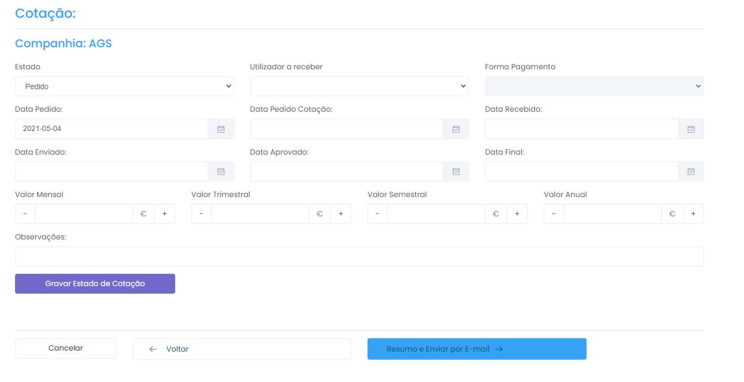Open the Data Pedido Cotação calendar icon
Screen dimensions: 744x382
point(456,129)
